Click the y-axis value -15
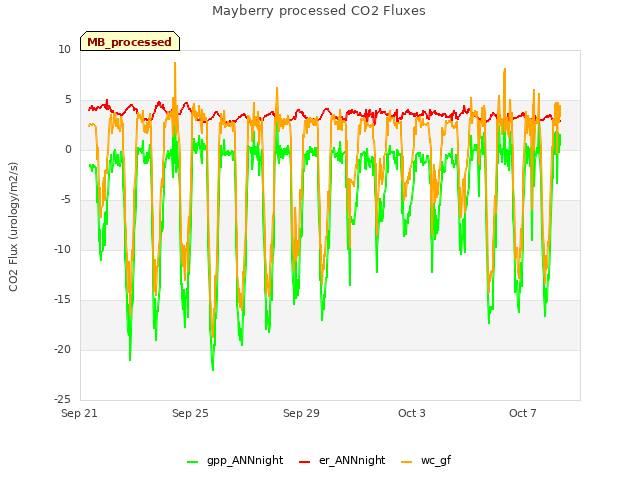The image size is (640, 480). click(63, 300)
